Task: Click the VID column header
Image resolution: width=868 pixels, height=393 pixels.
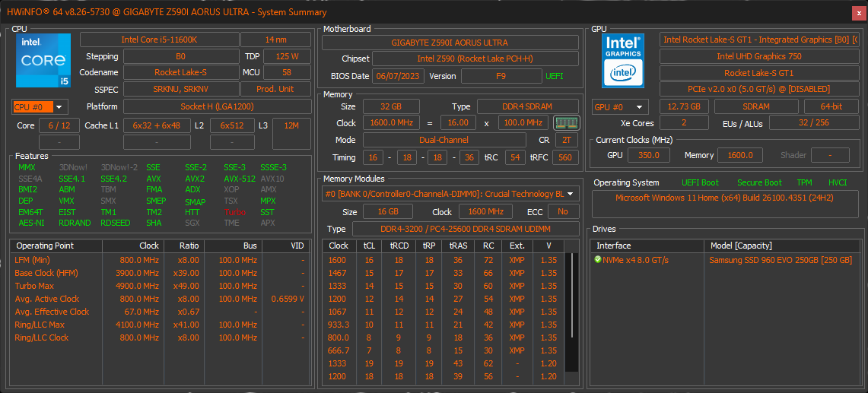Action: click(286, 246)
